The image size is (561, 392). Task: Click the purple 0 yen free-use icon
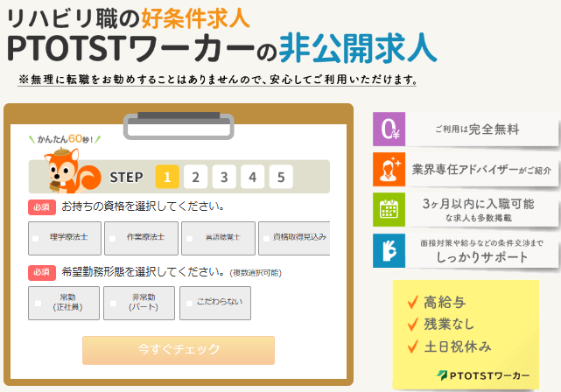point(389,129)
